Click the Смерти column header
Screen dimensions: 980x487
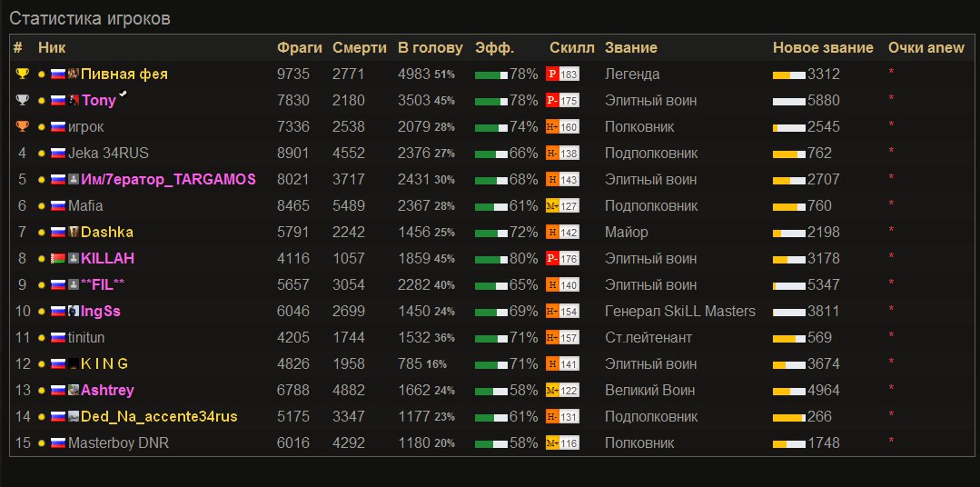[x=359, y=48]
